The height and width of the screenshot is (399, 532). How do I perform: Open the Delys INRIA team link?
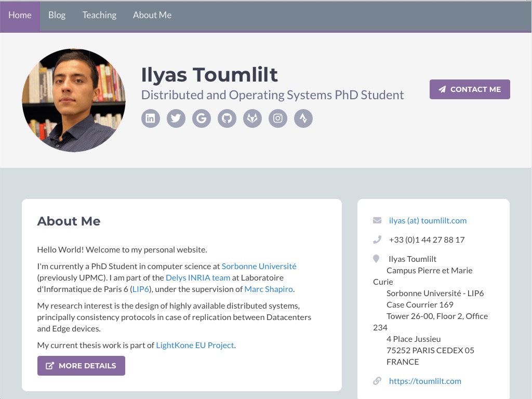[197, 277]
